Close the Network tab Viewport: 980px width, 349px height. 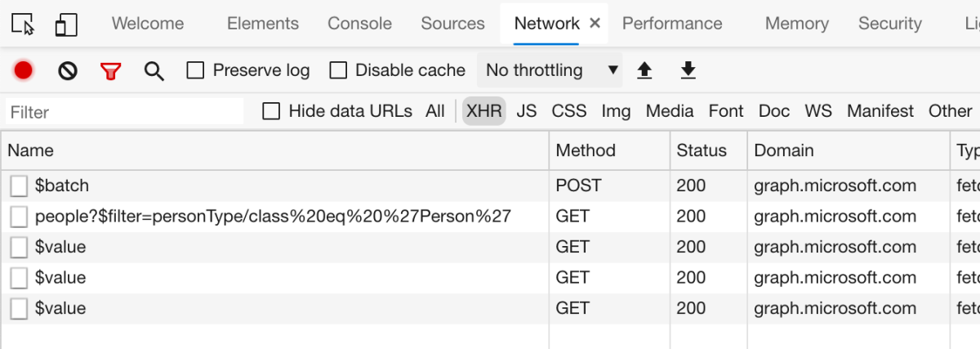pyautogui.click(x=595, y=24)
